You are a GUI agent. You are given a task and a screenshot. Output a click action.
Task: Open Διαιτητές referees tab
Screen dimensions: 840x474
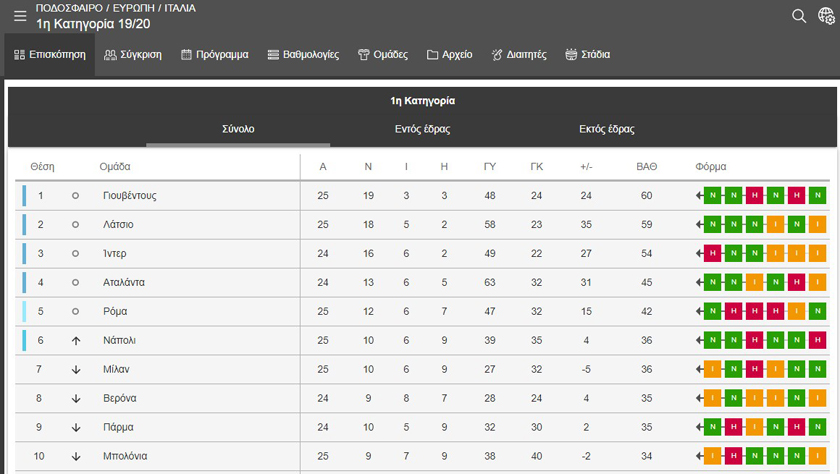coord(519,55)
